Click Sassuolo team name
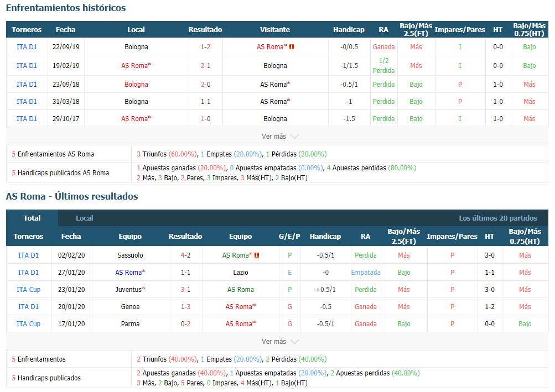555x392 pixels. point(130,255)
